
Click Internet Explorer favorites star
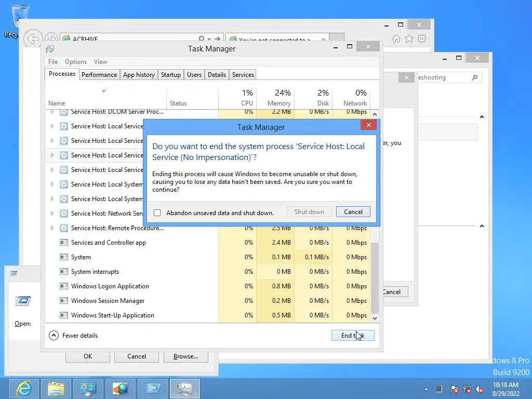(409, 38)
